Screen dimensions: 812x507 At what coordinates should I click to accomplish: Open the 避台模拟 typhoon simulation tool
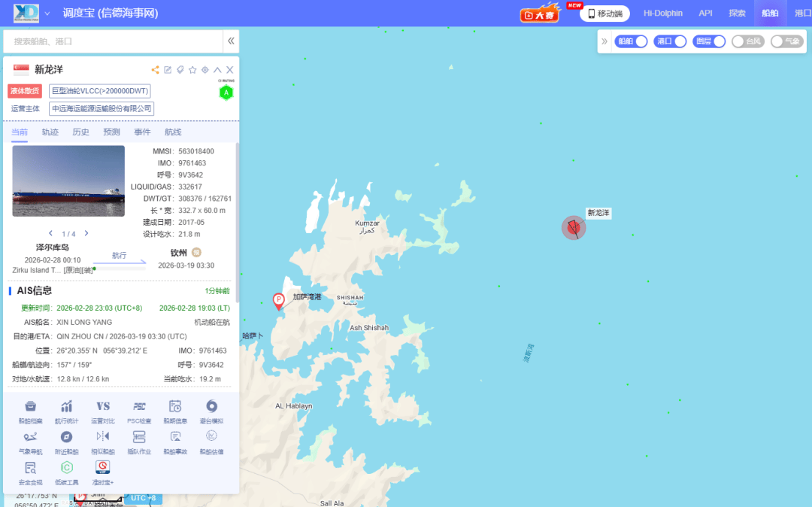(211, 410)
